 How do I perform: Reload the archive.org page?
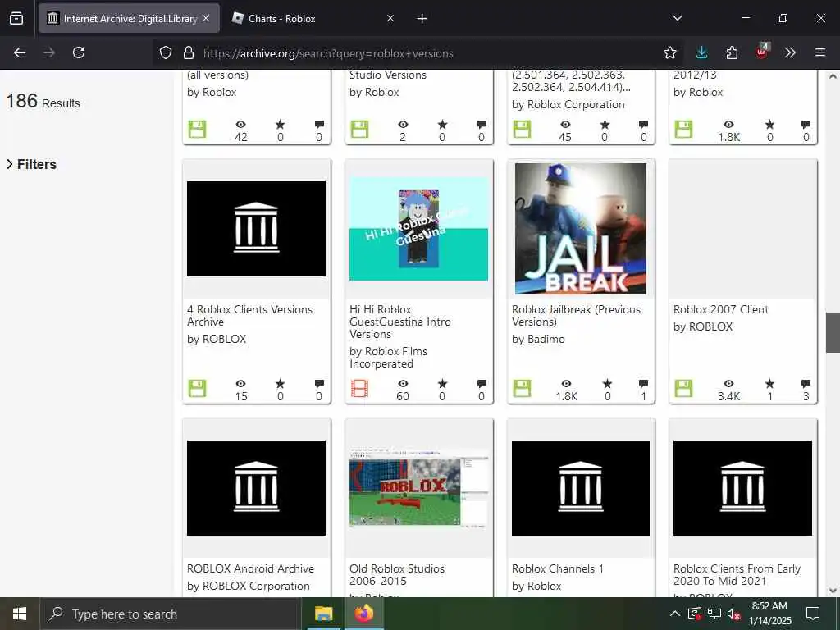pos(79,52)
